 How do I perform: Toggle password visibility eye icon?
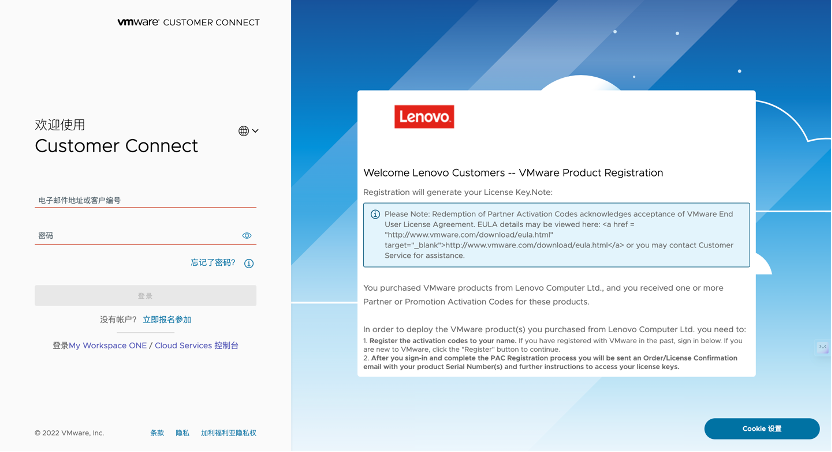247,236
